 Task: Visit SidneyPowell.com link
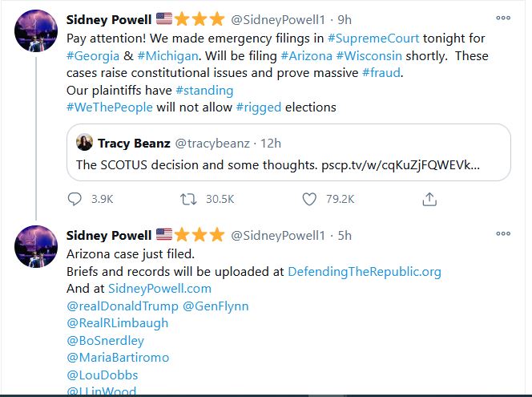(159, 289)
